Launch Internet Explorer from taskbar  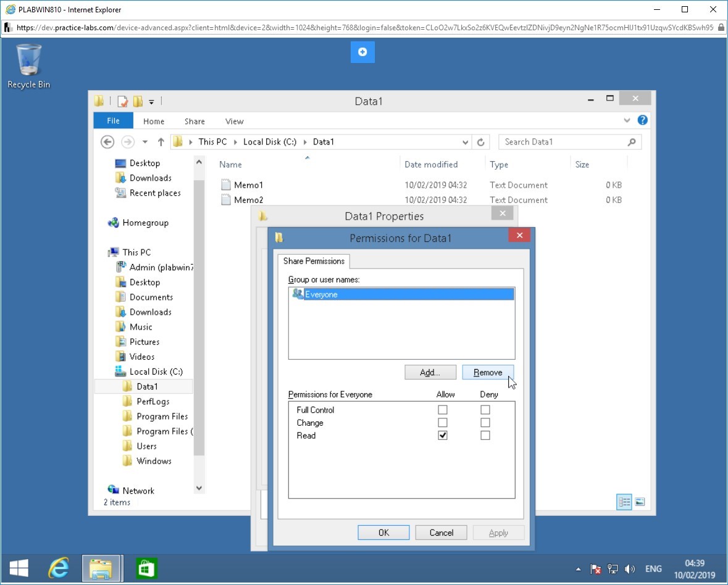59,568
